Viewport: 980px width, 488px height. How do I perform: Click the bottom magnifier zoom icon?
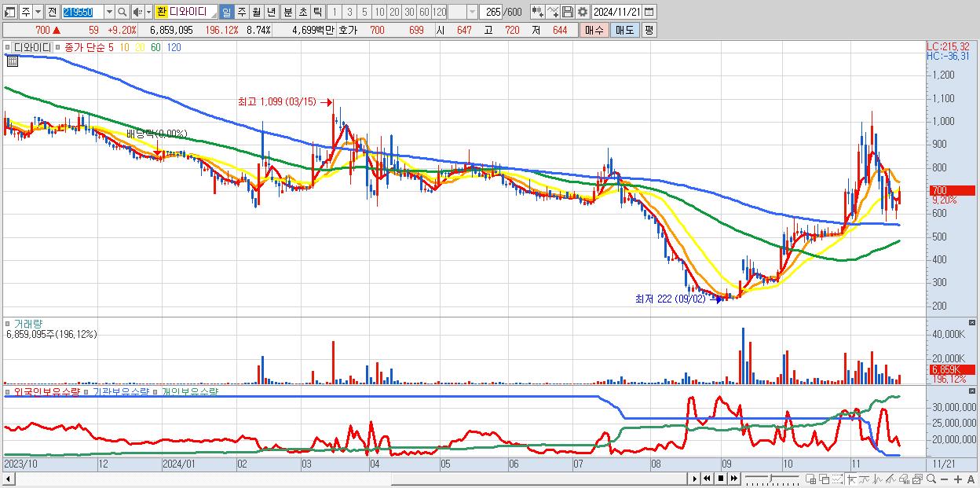(x=931, y=479)
